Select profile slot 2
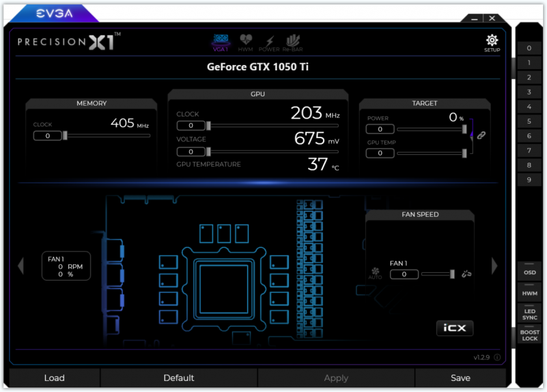This screenshot has width=547, height=392. (529, 77)
